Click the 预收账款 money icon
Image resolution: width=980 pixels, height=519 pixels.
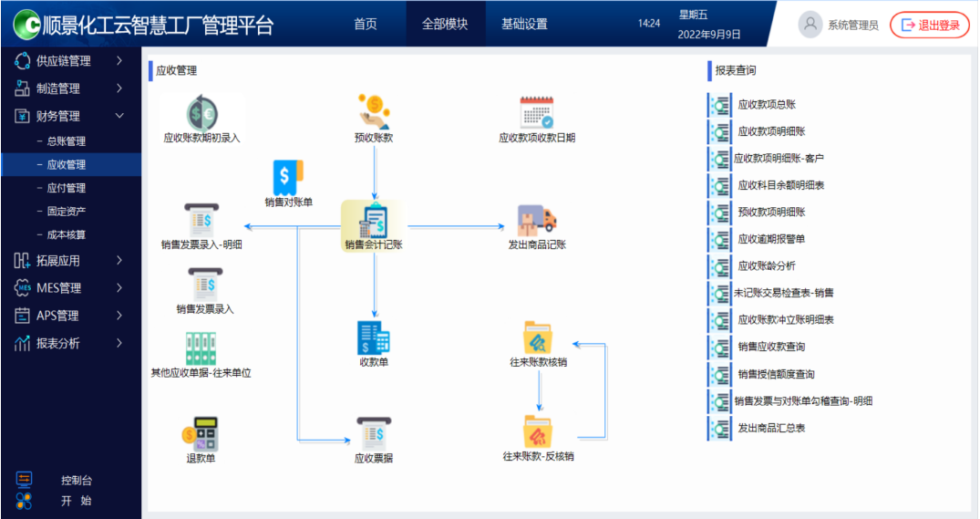coord(374,111)
